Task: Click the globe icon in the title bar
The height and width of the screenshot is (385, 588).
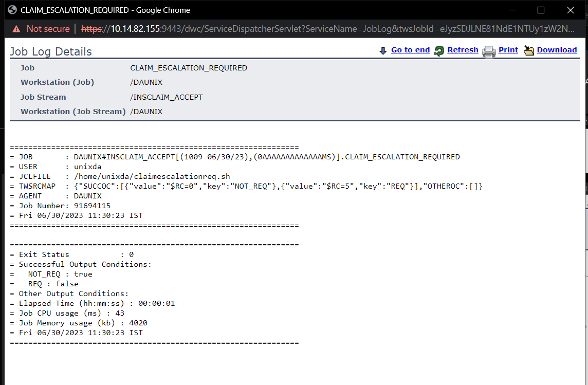Action: [12, 10]
